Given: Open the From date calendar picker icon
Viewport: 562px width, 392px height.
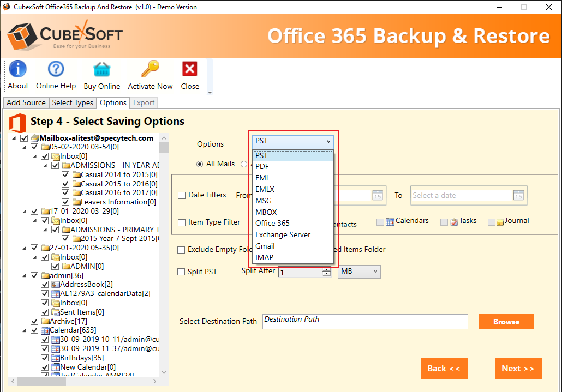Looking at the screenshot, I should coord(378,196).
